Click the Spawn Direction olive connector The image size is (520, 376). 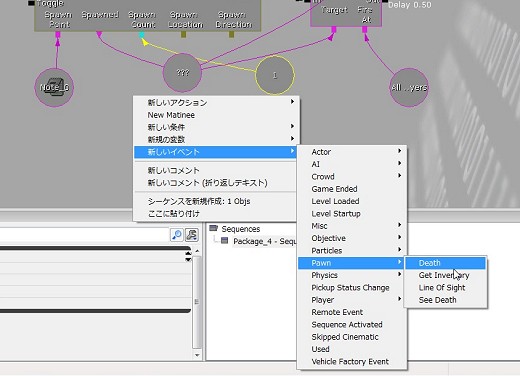click(231, 34)
